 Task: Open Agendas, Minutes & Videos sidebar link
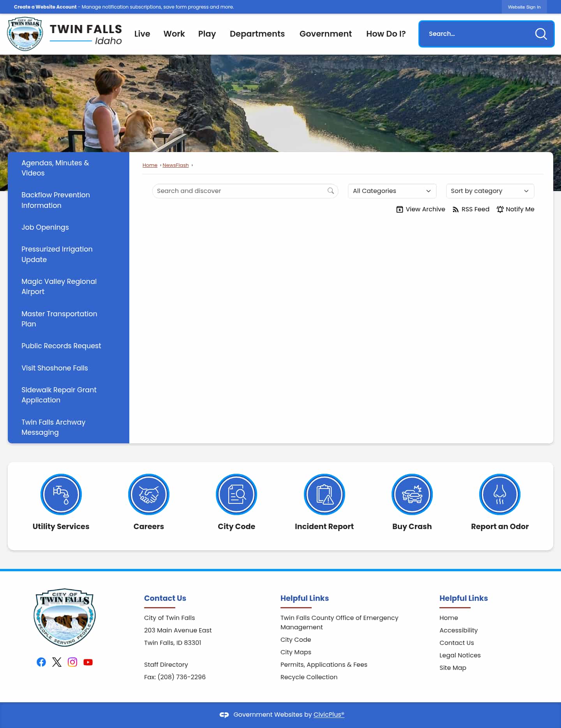coord(55,168)
